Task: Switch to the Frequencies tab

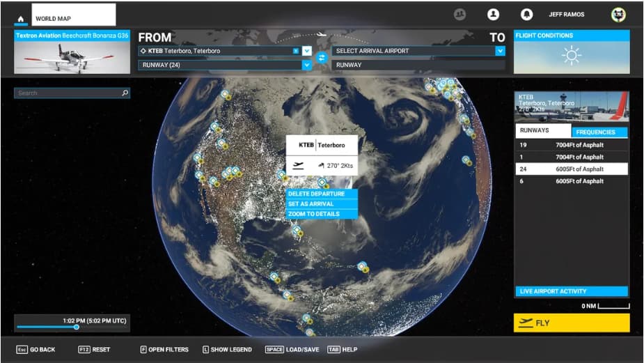Action: click(599, 132)
